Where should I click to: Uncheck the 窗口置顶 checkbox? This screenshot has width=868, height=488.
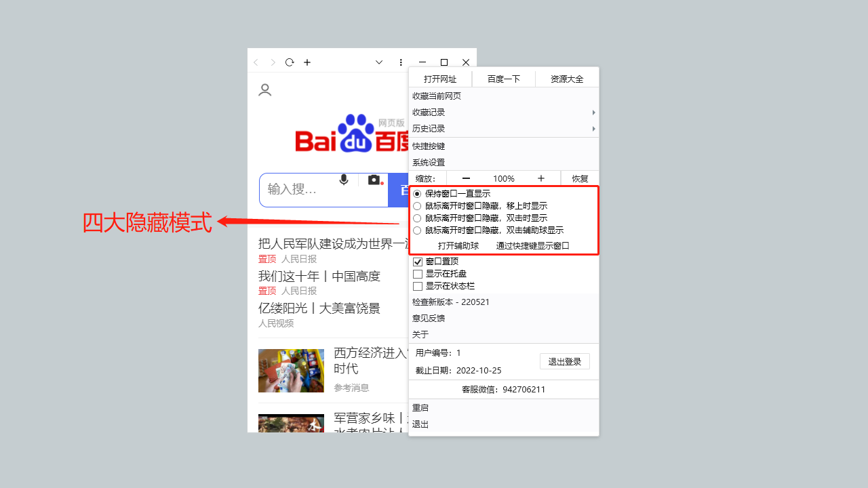coord(418,260)
